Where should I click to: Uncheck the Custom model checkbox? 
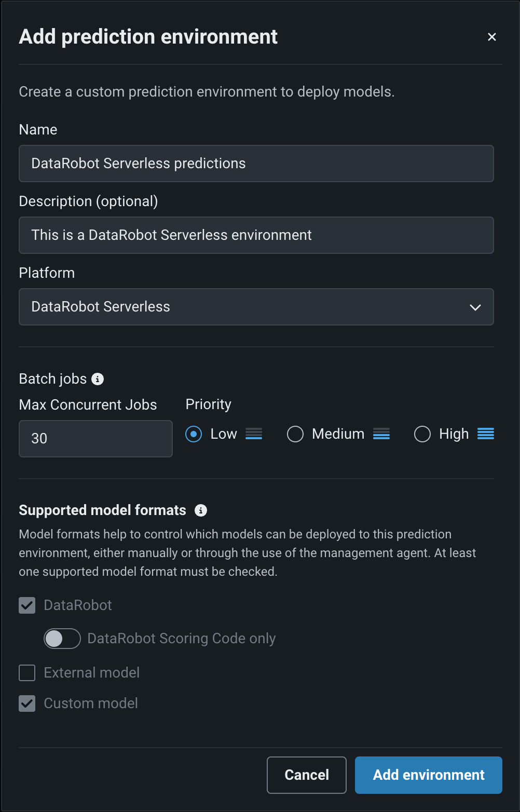(27, 703)
